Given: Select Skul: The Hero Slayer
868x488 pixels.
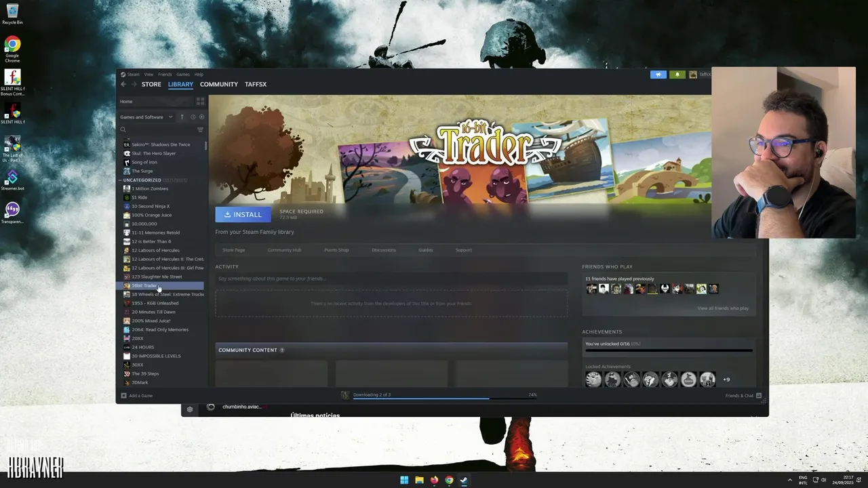Looking at the screenshot, I should pos(153,153).
